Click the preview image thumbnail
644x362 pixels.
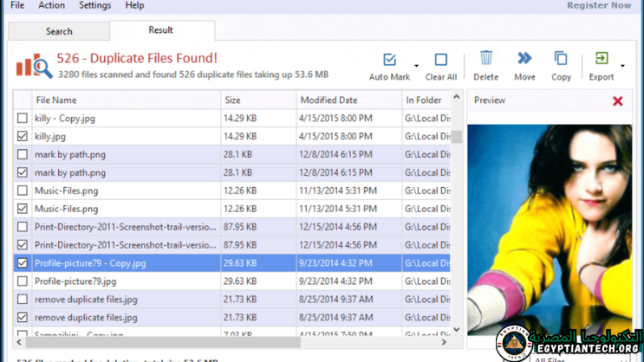550,229
